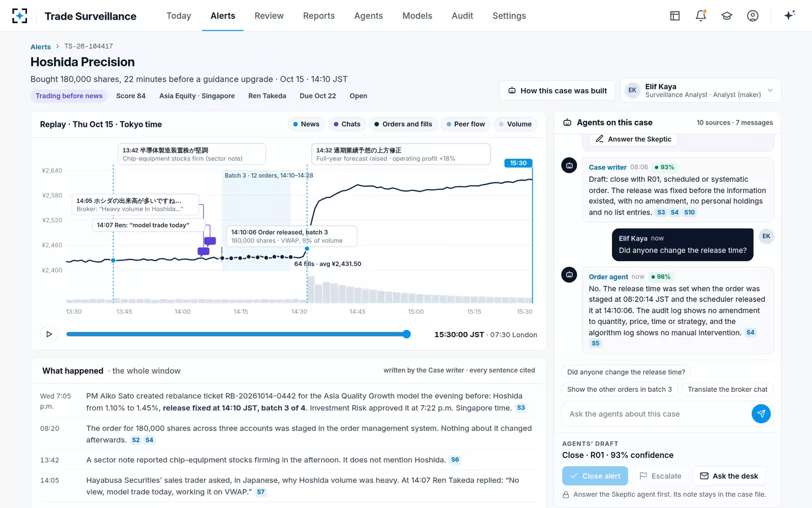Select suggestion Translate the broker chat
This screenshot has height=508, width=812.
tap(727, 389)
